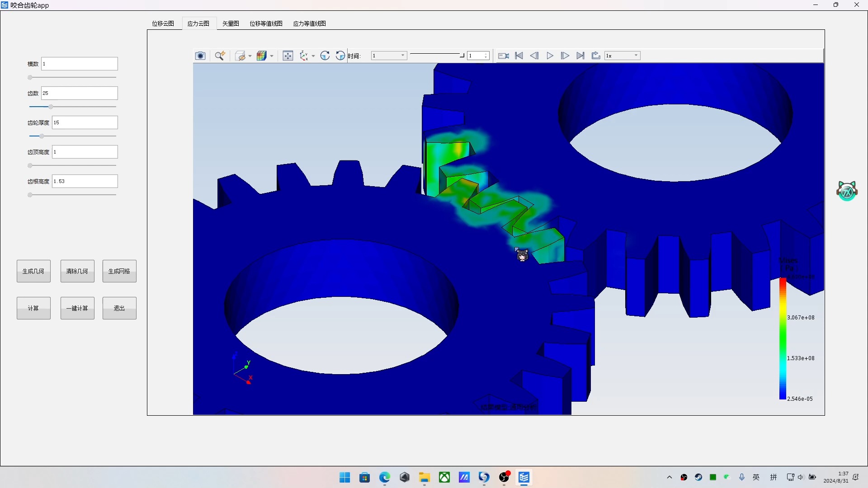Click the 齿数 slider handle
The width and height of the screenshot is (868, 488).
[51, 107]
